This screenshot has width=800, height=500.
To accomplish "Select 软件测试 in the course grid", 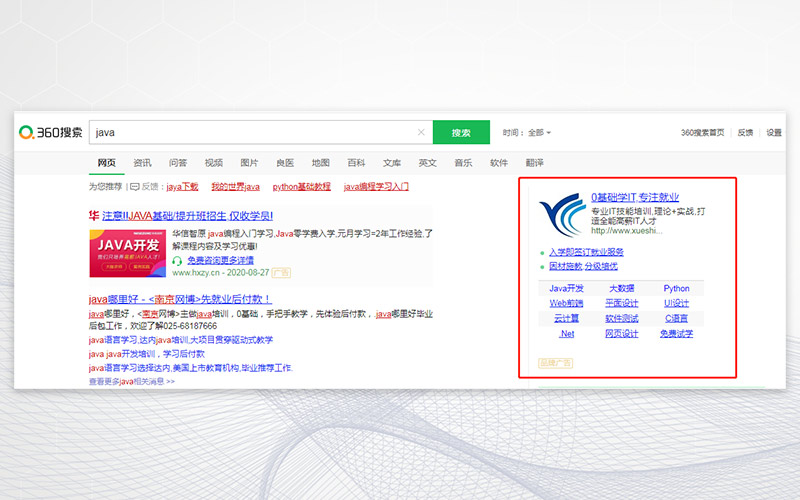I will [x=622, y=318].
